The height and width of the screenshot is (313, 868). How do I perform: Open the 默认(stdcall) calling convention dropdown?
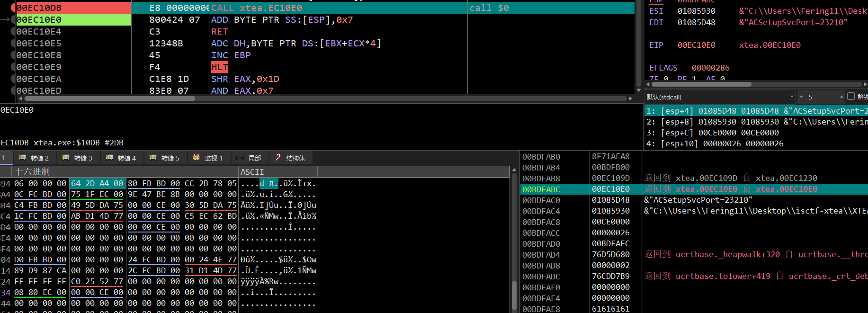(720, 97)
